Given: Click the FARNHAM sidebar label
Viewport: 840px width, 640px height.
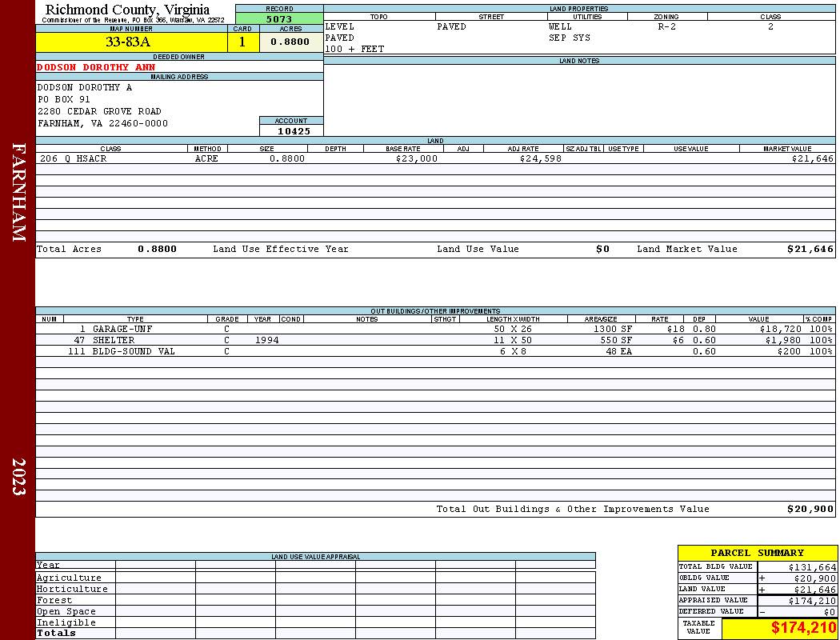Looking at the screenshot, I should [18, 192].
